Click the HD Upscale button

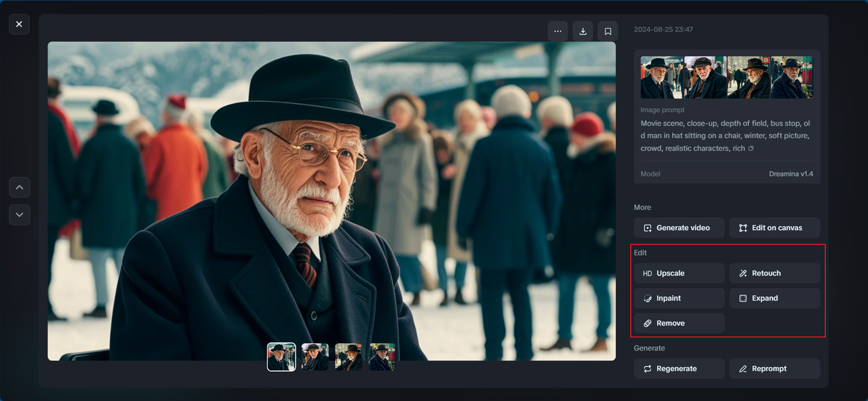(x=679, y=273)
